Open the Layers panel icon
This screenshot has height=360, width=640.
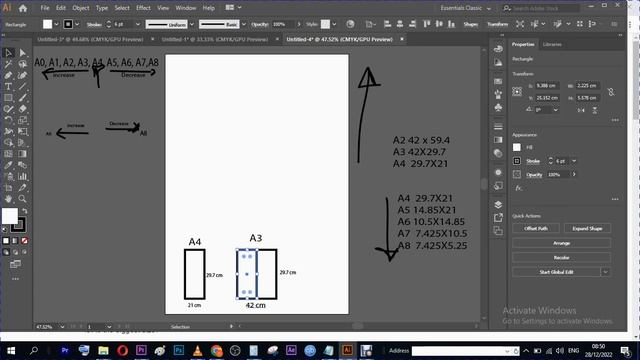tap(498, 204)
